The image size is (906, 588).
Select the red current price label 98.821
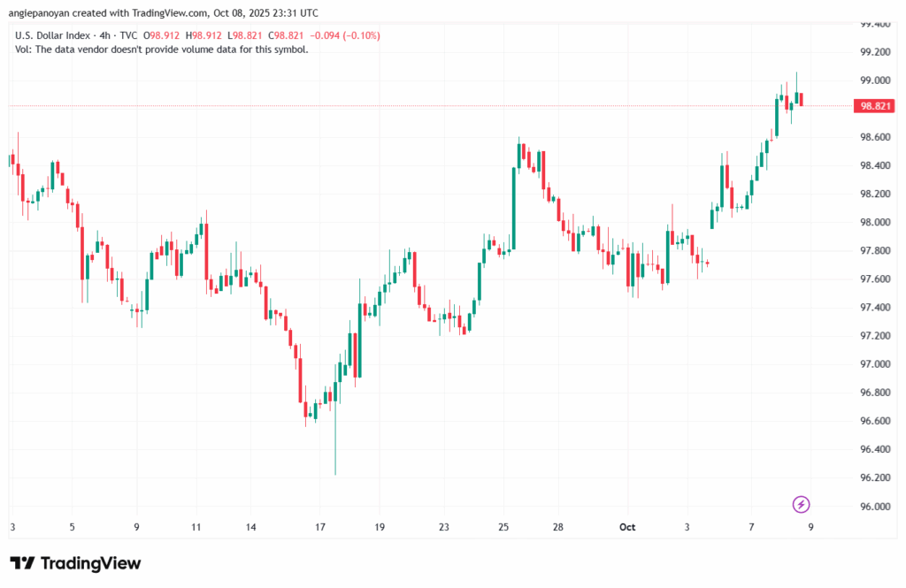pyautogui.click(x=874, y=105)
